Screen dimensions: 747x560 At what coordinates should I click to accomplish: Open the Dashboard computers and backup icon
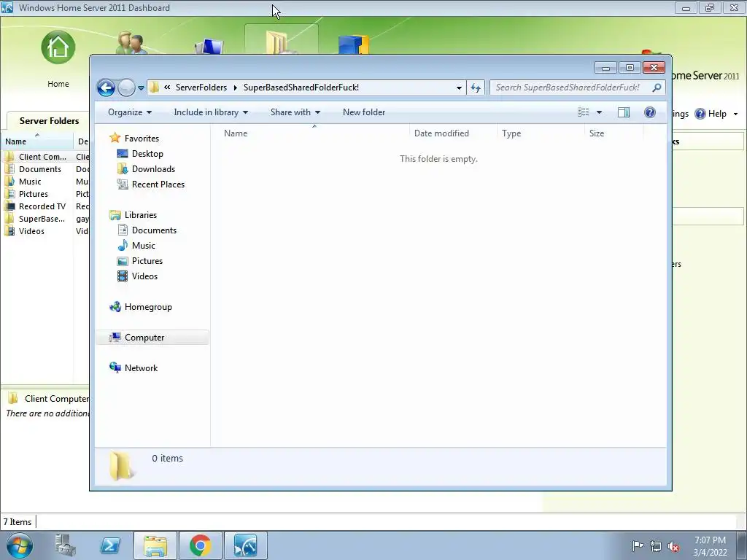209,47
